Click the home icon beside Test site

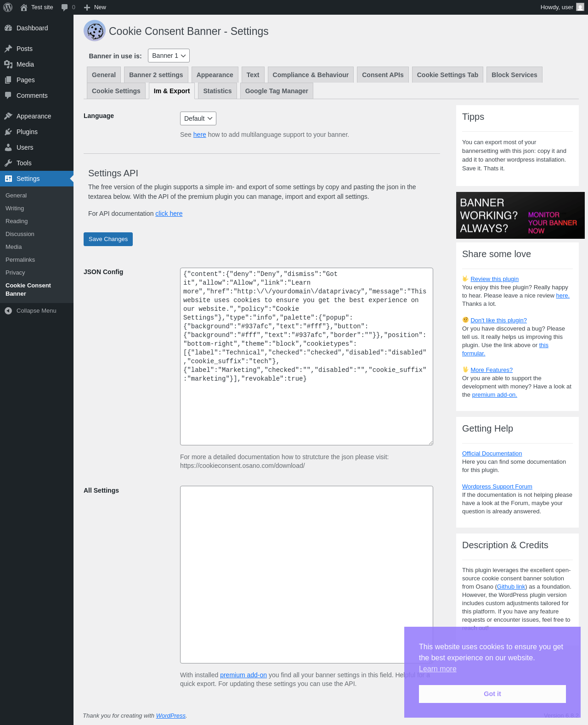24,7
